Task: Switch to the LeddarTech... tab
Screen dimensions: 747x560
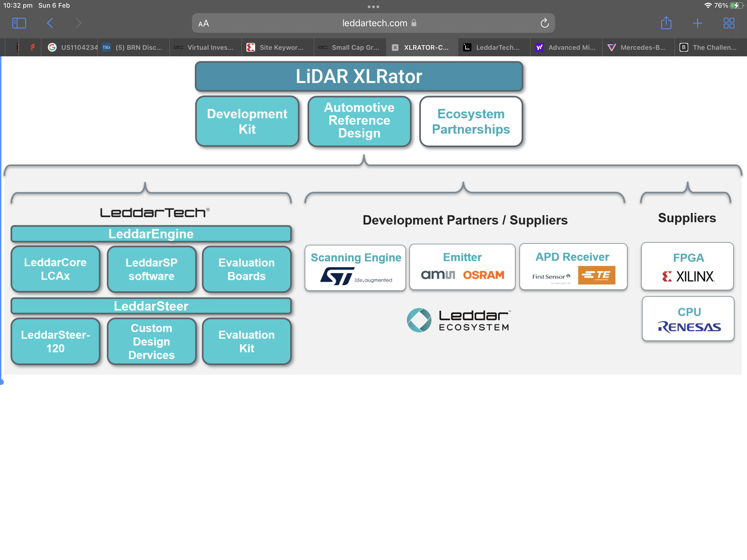Action: coord(494,47)
